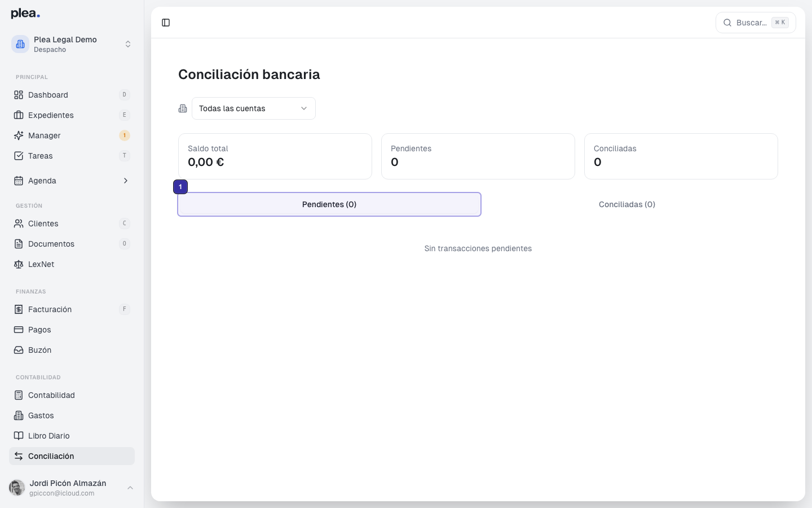Select Pagos in the sidebar
This screenshot has height=508, width=812.
(x=39, y=330)
